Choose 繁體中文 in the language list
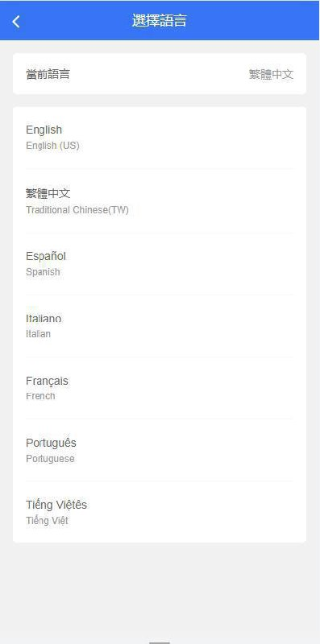 point(160,201)
